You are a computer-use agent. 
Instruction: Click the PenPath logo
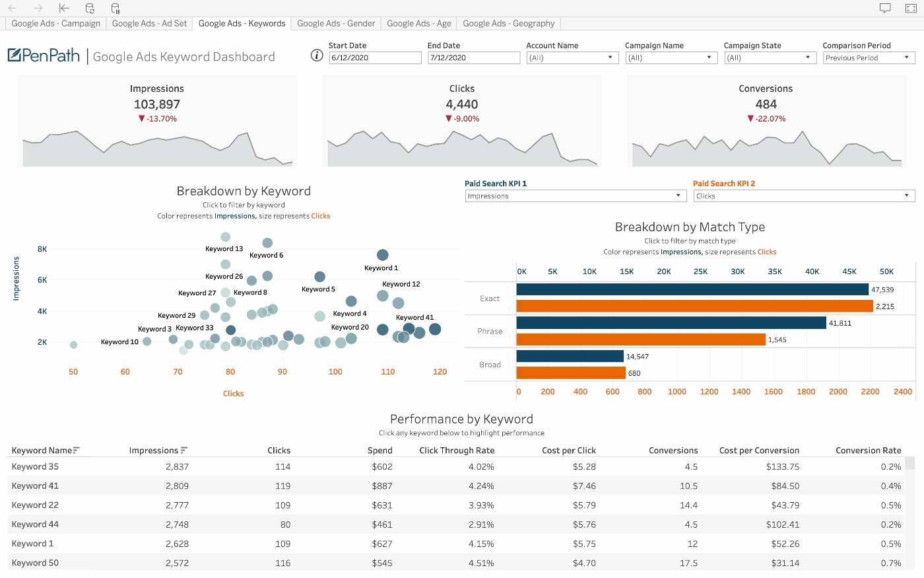click(44, 55)
